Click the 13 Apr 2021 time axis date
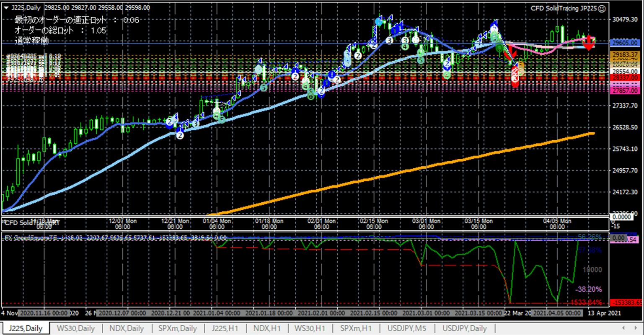Screen dimensions: 644x335 603,313
